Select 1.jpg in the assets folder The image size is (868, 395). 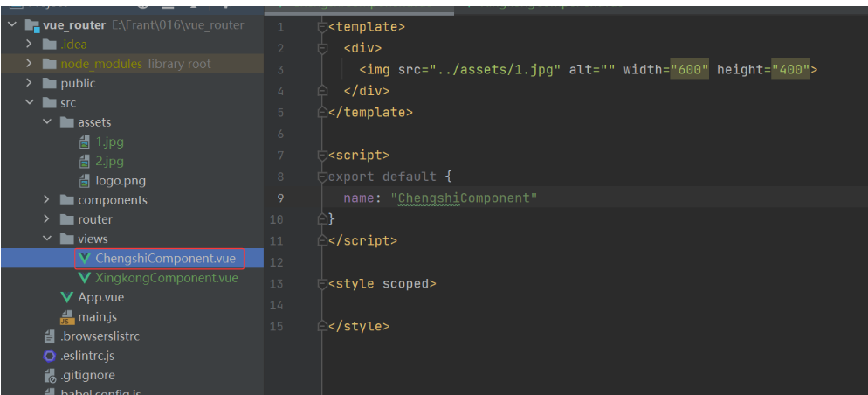(x=110, y=142)
